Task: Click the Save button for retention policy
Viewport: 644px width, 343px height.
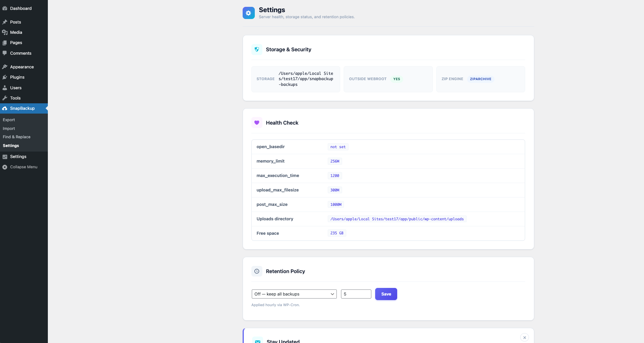Action: (386, 294)
